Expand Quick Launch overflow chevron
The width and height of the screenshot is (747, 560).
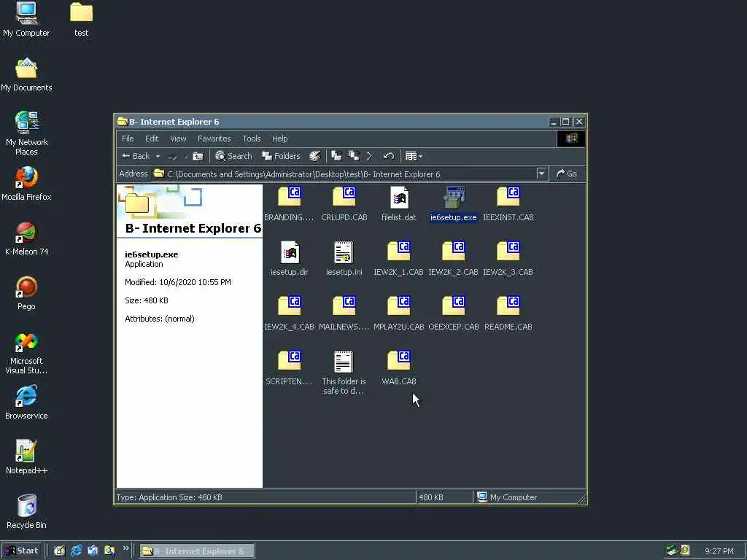coord(125,548)
